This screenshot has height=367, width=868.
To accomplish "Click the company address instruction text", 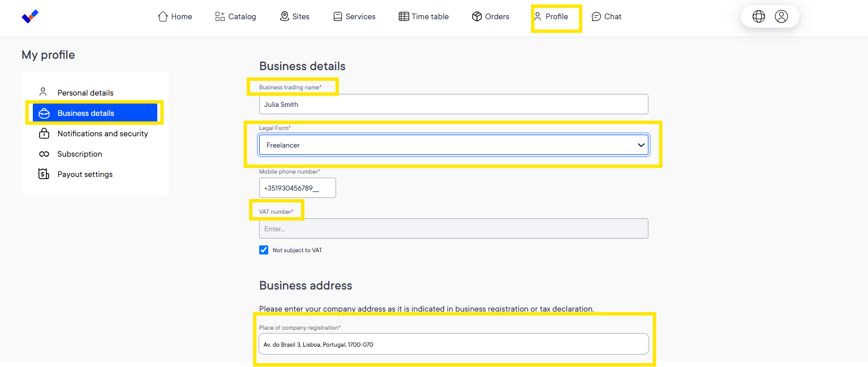I will coord(427,309).
